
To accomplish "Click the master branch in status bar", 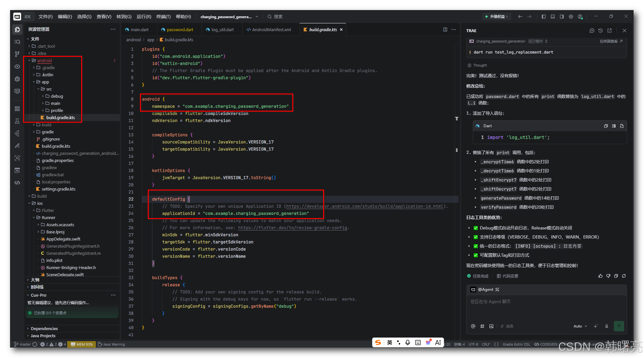I will [x=22, y=344].
